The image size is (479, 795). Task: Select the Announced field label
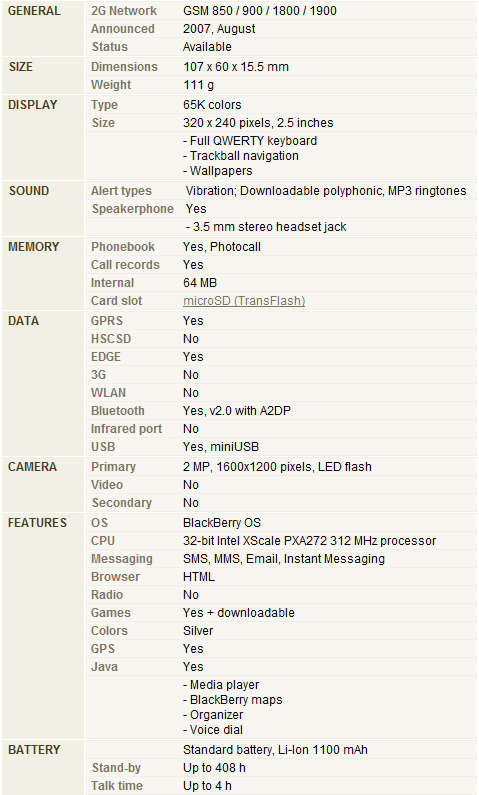pyautogui.click(x=123, y=29)
